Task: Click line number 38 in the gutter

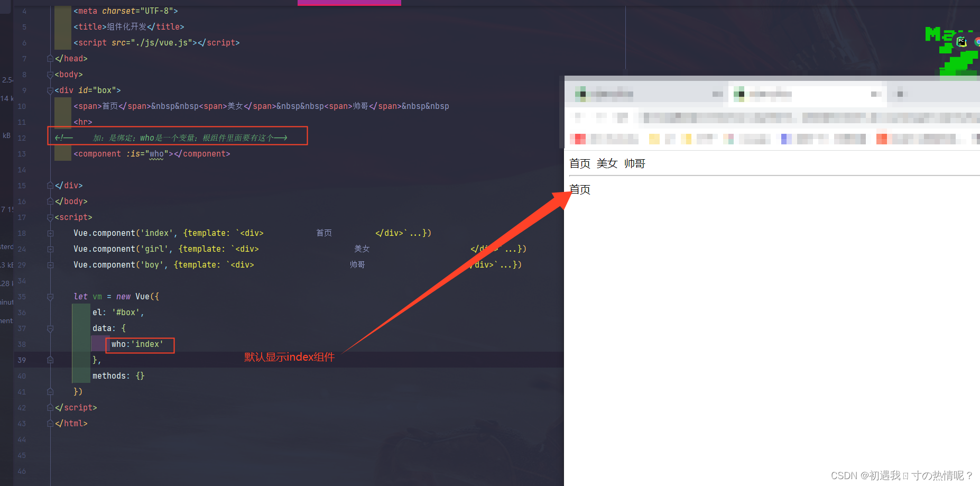Action: pos(22,344)
